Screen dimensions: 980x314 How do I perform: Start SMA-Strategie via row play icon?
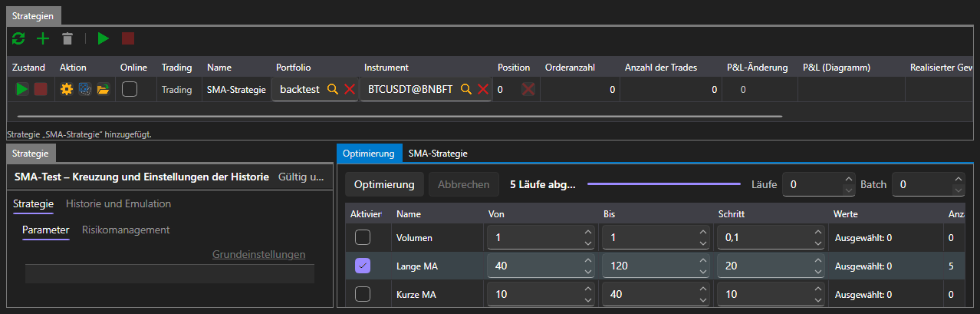tap(22, 89)
